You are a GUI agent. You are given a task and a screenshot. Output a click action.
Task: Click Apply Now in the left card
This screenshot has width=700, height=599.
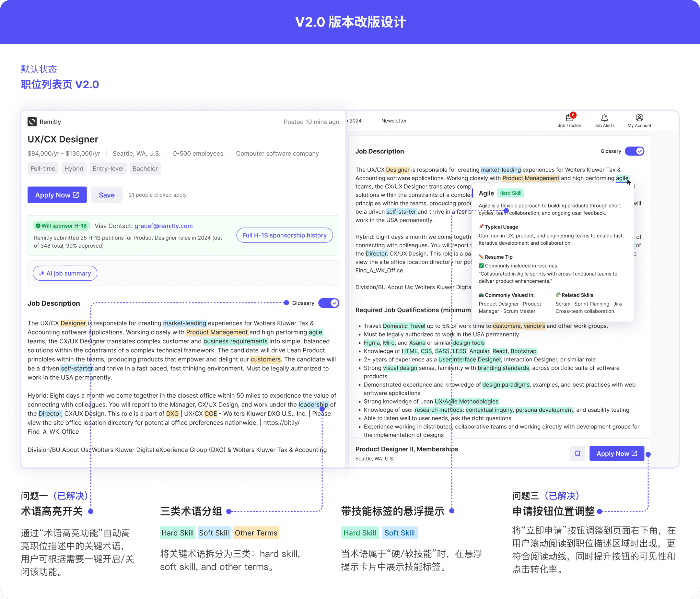pos(57,195)
